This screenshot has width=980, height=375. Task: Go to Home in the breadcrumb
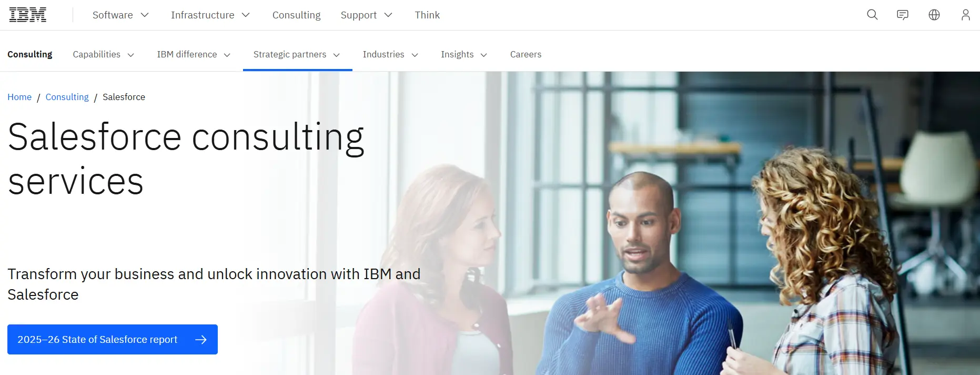coord(19,97)
